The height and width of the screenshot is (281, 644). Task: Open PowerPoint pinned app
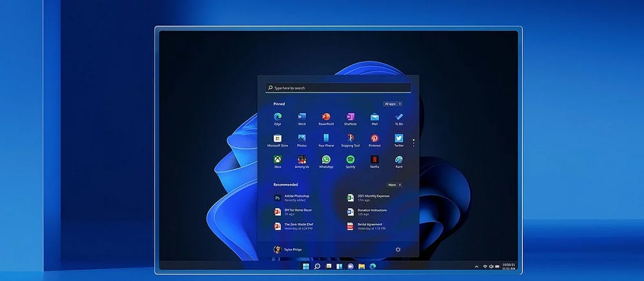pyautogui.click(x=326, y=118)
